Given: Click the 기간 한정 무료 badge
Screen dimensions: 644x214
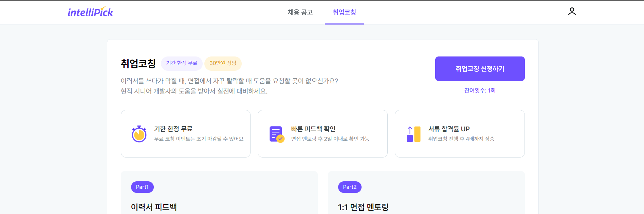Looking at the screenshot, I should coord(182,63).
